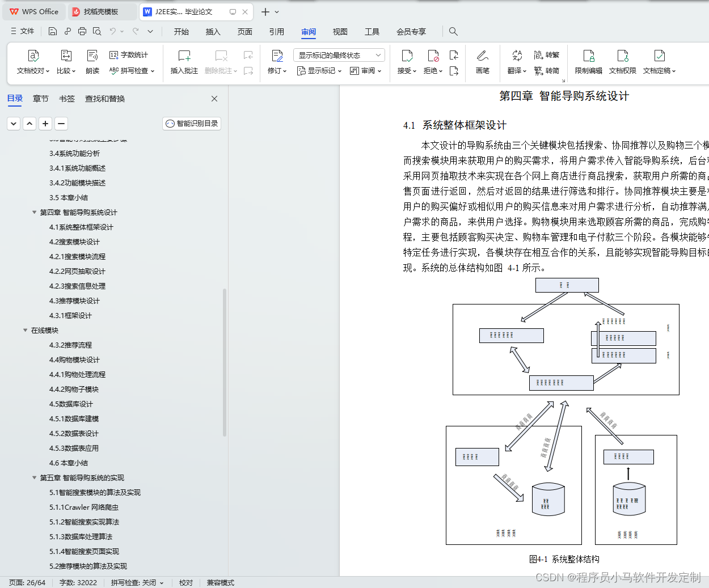Jump to 4.6 本章小结 in outline
The height and width of the screenshot is (588, 709).
click(x=69, y=463)
